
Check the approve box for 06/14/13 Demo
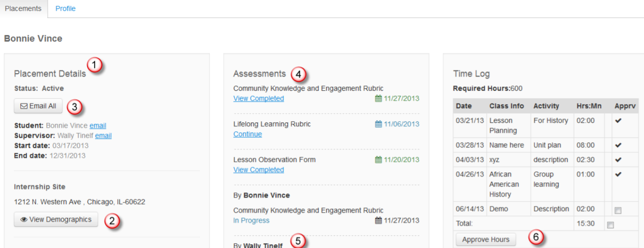pos(618,210)
